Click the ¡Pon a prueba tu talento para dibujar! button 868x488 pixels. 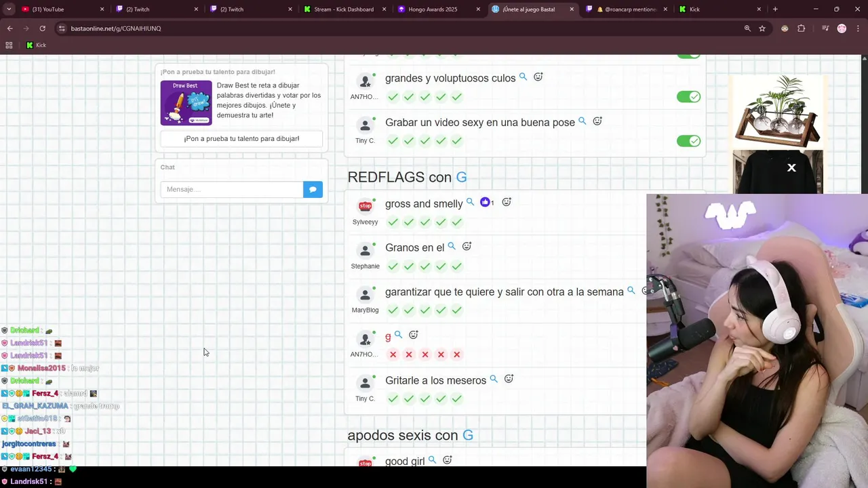click(241, 139)
